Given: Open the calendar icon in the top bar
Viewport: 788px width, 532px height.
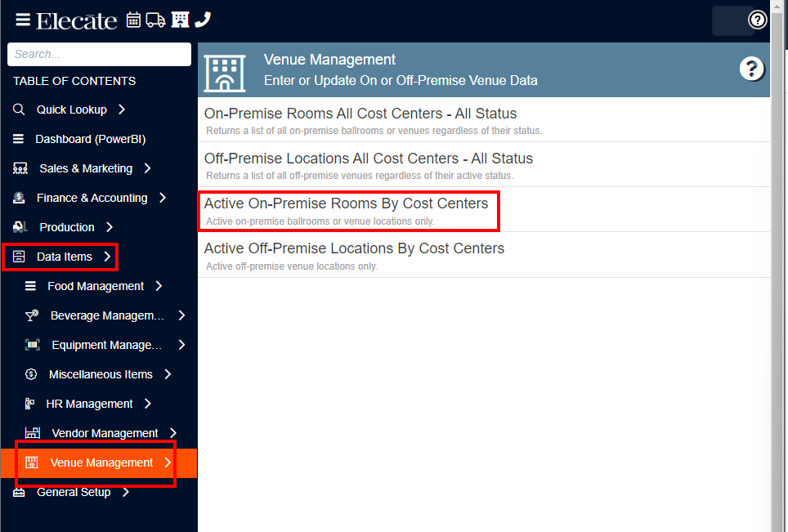Looking at the screenshot, I should [132, 20].
